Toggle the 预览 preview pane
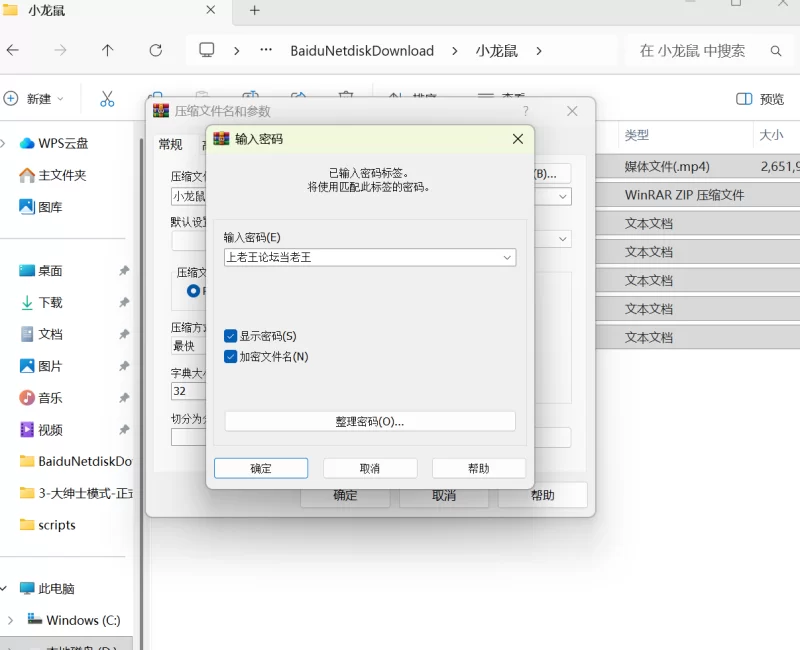The height and width of the screenshot is (650, 800). pos(760,98)
